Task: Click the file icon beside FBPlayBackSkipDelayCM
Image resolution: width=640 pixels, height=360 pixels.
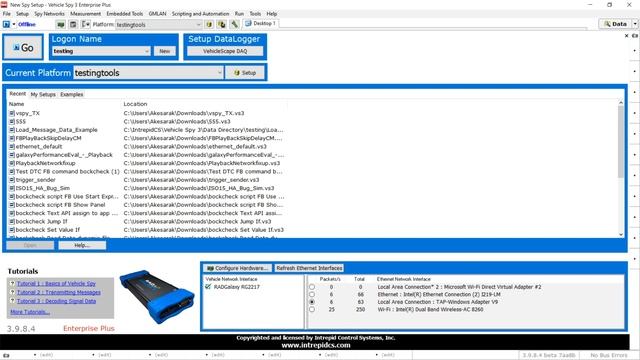Action: click(12, 138)
